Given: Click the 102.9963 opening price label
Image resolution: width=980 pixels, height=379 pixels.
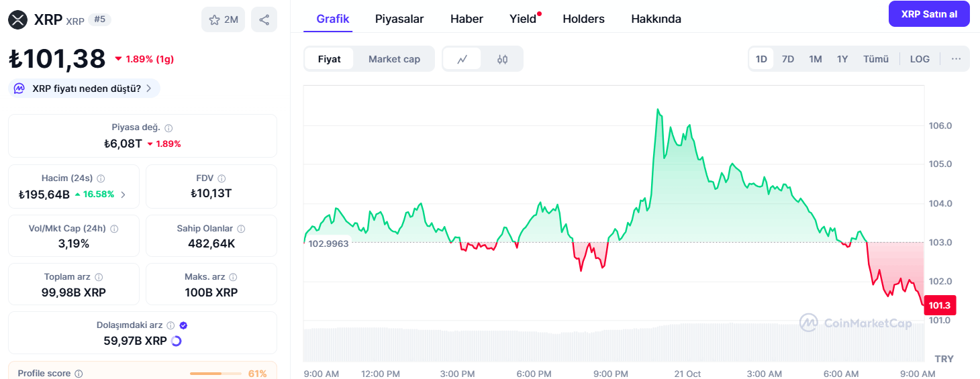Looking at the screenshot, I should point(328,243).
